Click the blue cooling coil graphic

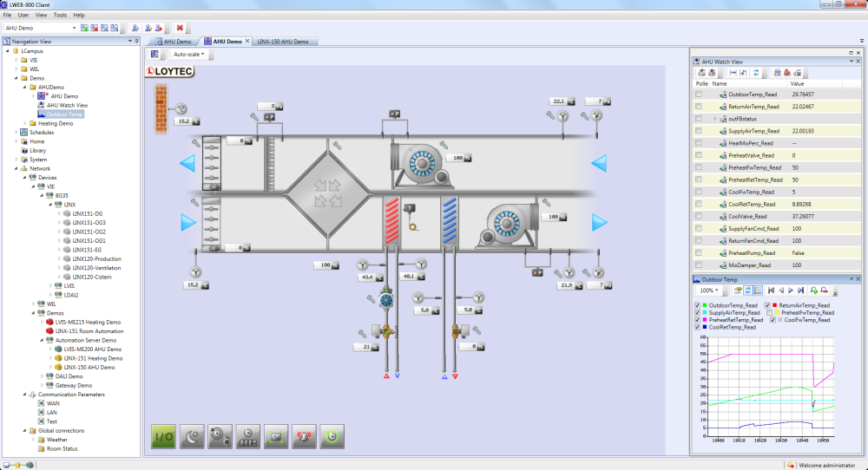[x=450, y=215]
